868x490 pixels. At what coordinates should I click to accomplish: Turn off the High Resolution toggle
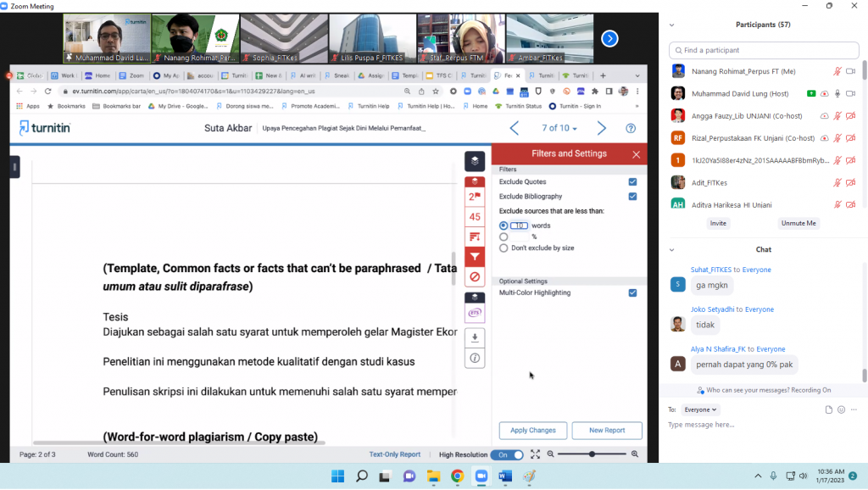(507, 454)
